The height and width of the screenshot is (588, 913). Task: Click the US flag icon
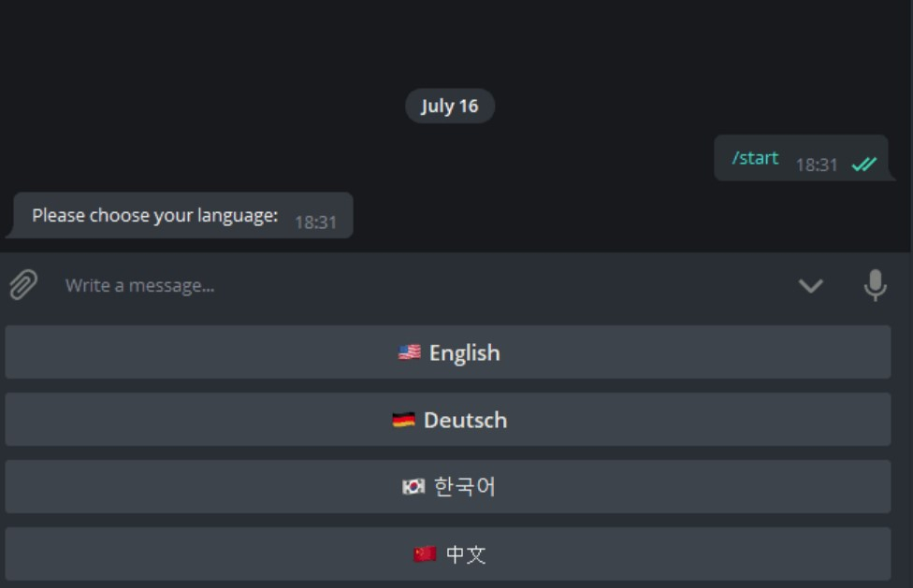tap(409, 352)
